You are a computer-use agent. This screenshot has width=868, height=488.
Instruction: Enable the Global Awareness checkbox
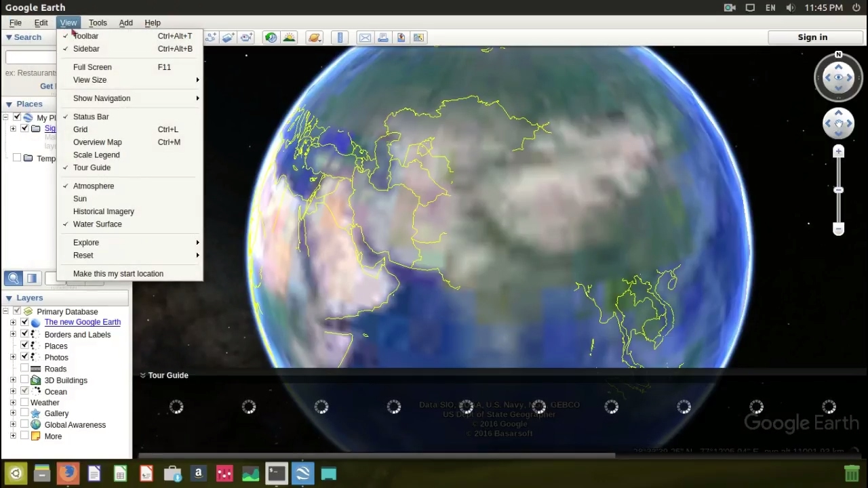pyautogui.click(x=24, y=425)
